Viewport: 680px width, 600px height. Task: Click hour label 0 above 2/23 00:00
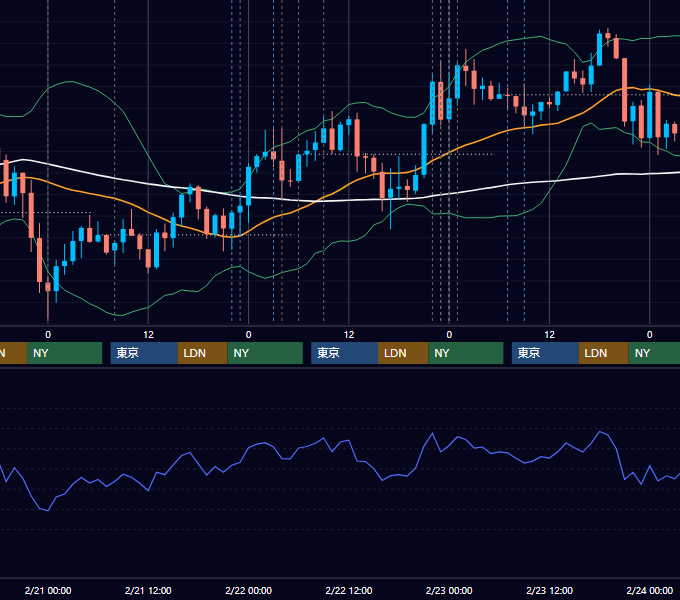pyautogui.click(x=449, y=335)
